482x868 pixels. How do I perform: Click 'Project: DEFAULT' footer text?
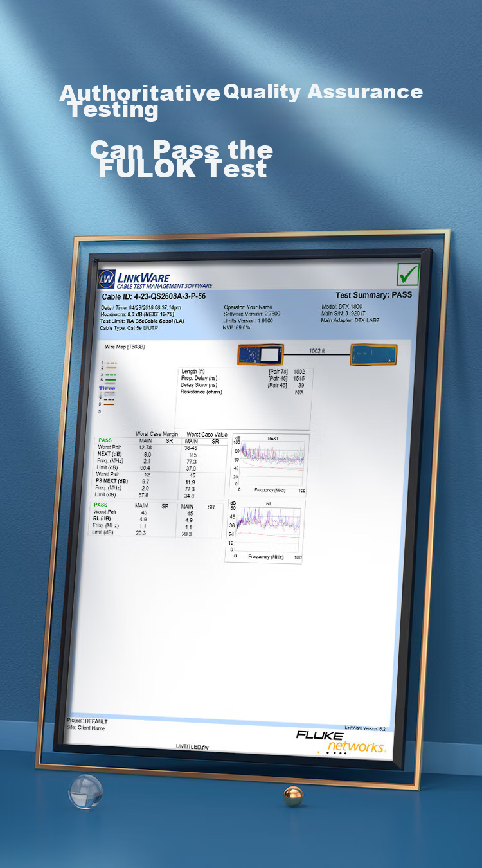click(87, 721)
